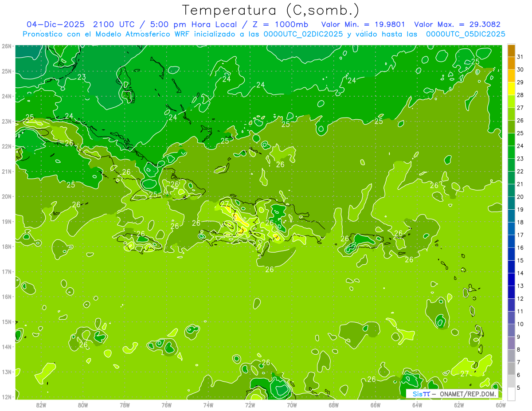Click the 66W longitude axis label

click(x=375, y=404)
